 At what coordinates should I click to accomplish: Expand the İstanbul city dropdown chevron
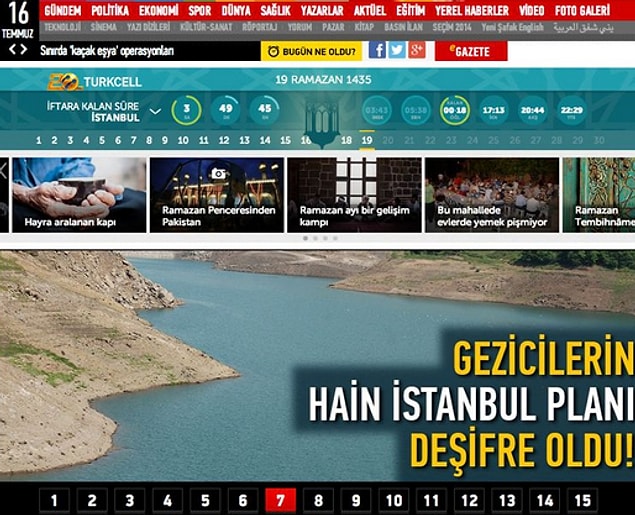pos(156,111)
